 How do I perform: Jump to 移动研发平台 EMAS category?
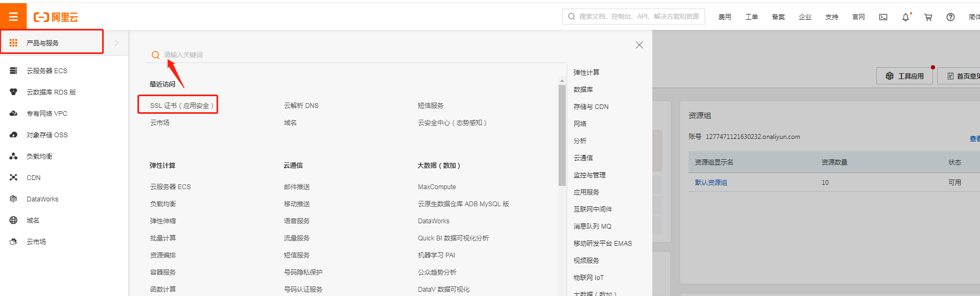(603, 244)
